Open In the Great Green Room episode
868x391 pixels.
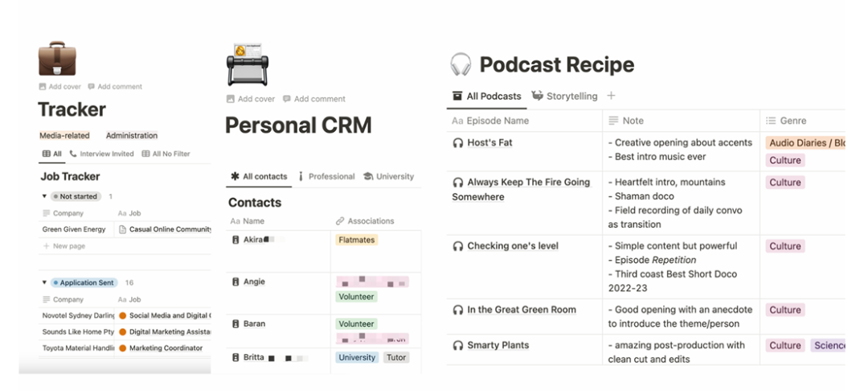[522, 310]
